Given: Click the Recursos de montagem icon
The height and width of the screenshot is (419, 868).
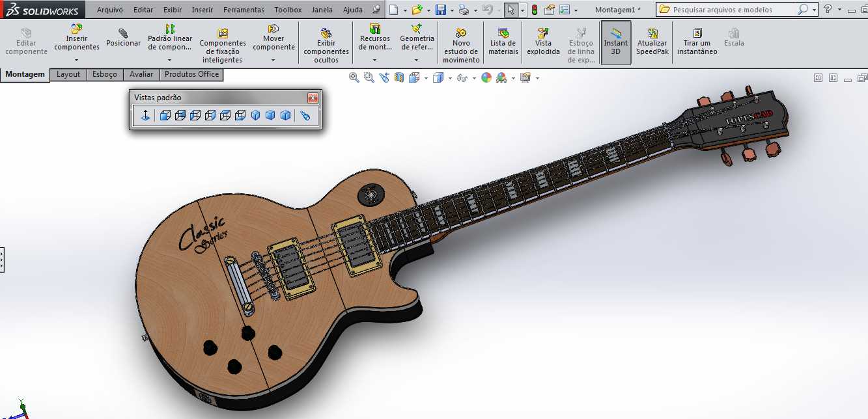Looking at the screenshot, I should pos(375,29).
